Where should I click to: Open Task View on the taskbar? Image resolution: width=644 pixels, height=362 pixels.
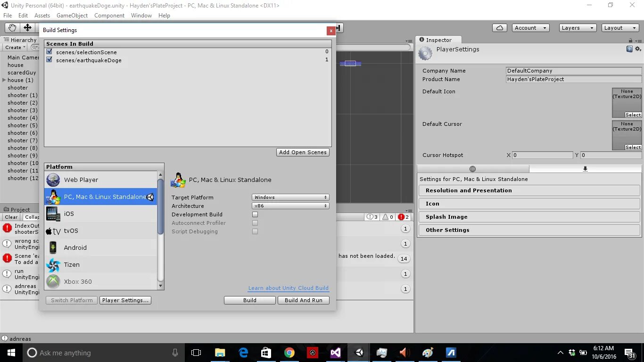point(196,353)
